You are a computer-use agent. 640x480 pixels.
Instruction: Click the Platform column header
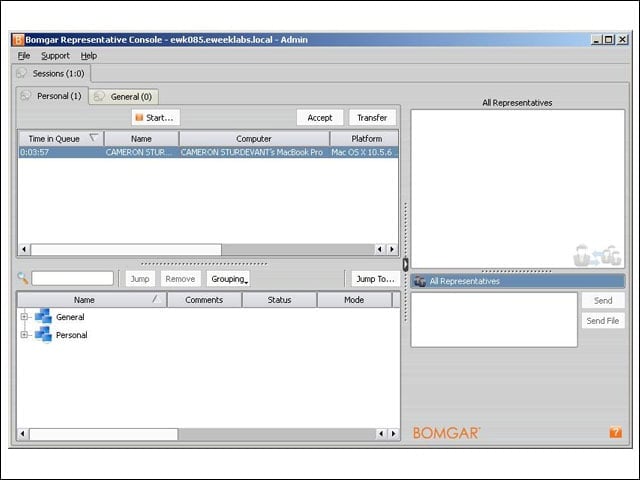[364, 139]
